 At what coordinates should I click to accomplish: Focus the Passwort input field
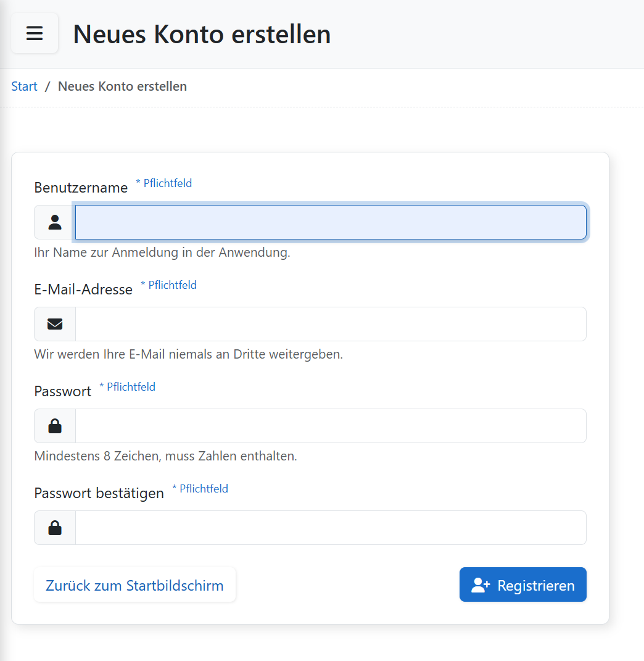pos(331,425)
